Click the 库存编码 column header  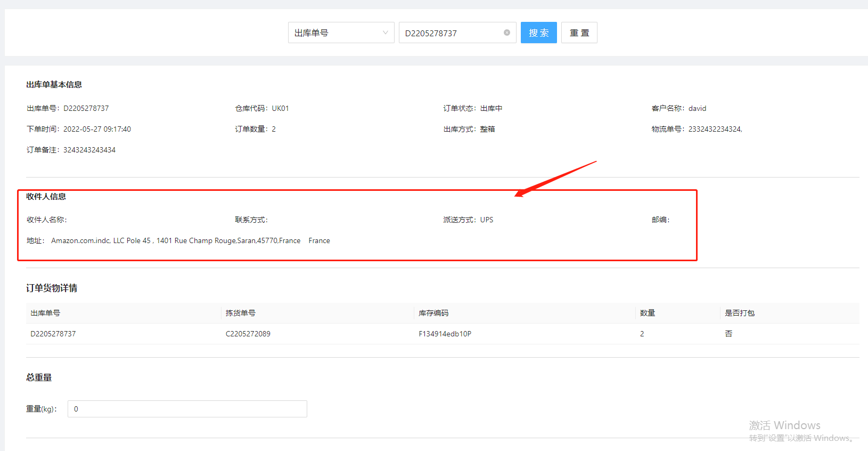tap(433, 313)
